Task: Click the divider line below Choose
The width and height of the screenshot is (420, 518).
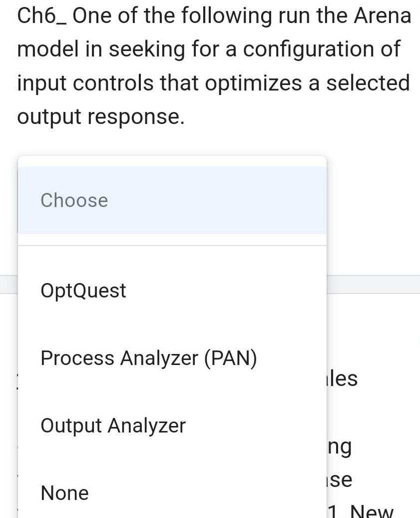Action: click(172, 245)
